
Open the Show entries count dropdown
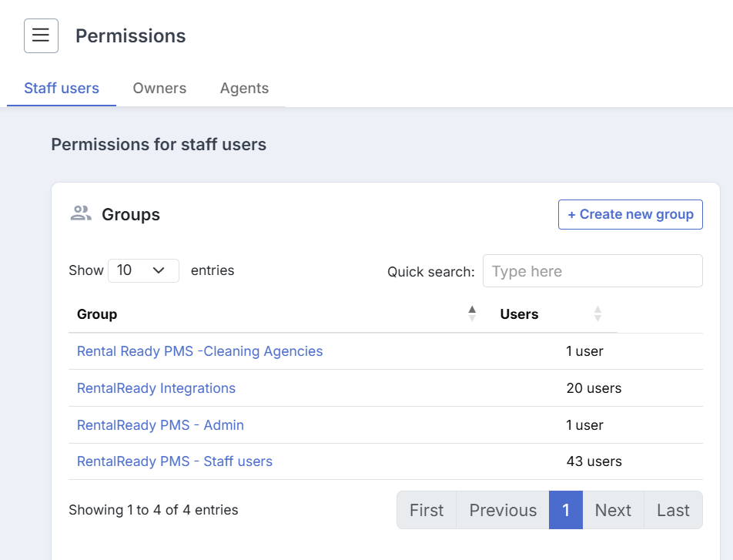[x=143, y=270]
